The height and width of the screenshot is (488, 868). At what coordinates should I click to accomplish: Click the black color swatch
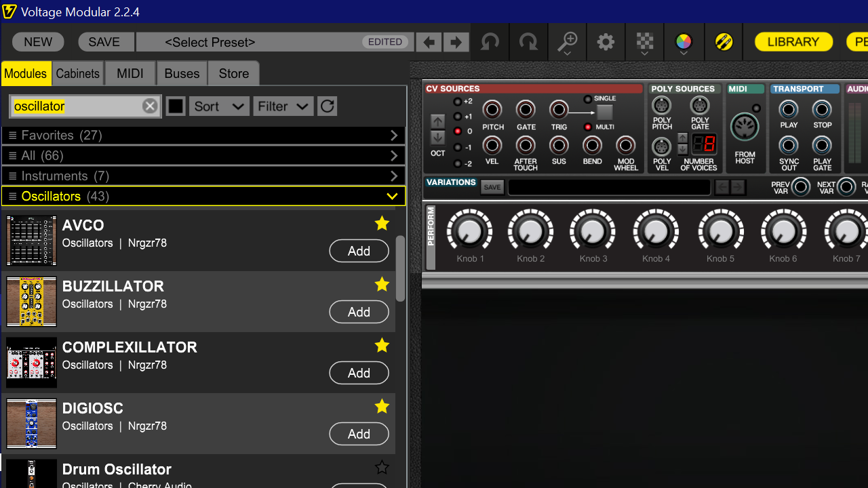point(176,106)
